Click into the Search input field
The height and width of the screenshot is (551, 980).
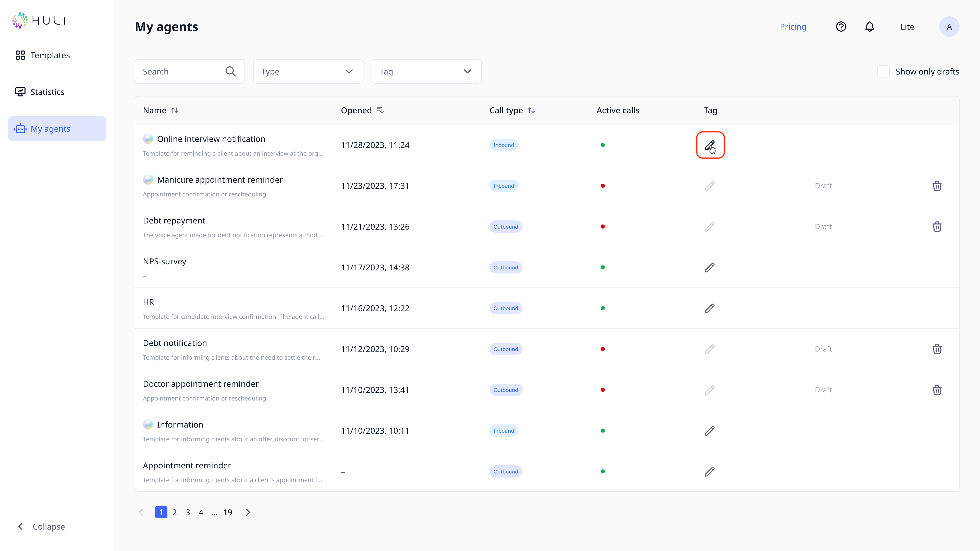click(x=179, y=71)
